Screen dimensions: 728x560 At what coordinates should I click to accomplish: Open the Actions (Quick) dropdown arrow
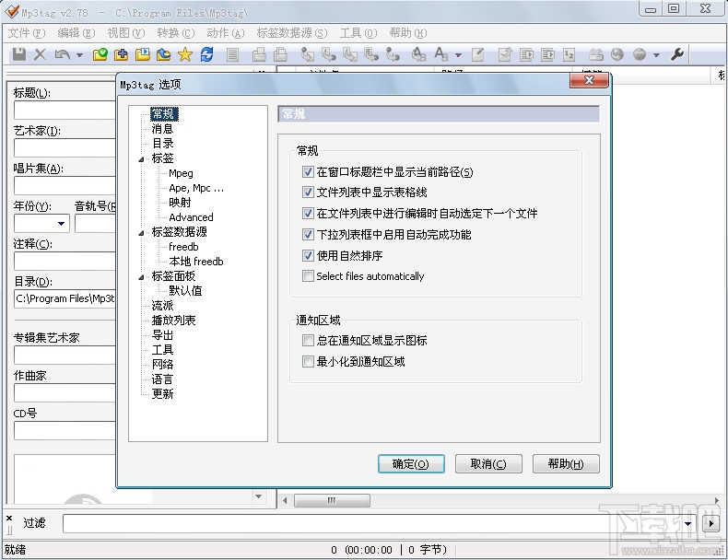click(x=458, y=55)
